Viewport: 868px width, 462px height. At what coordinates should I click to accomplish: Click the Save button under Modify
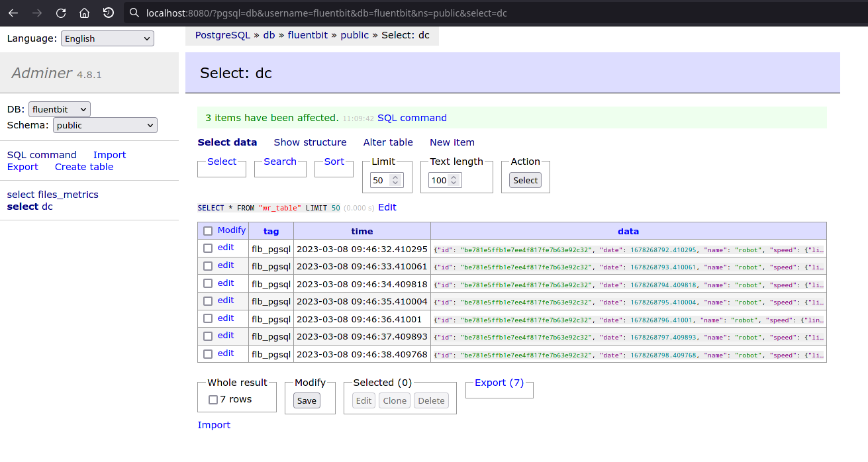pos(307,400)
